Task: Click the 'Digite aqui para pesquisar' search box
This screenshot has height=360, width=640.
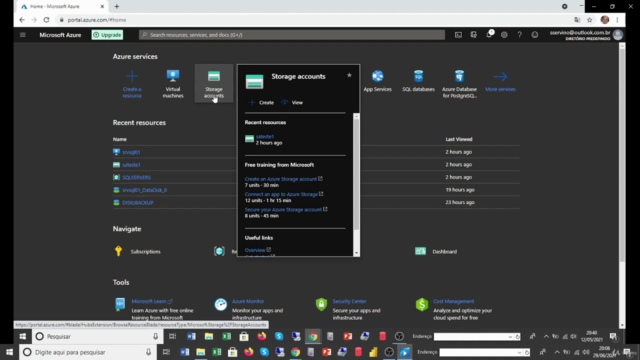Action: coord(87,352)
